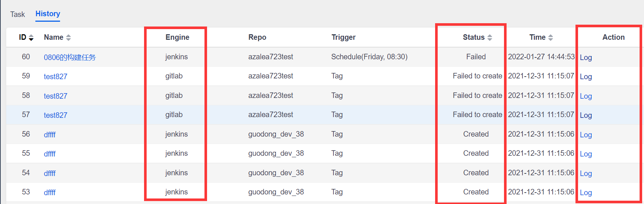Open Log for record 59
The width and height of the screenshot is (644, 204).
pos(586,77)
